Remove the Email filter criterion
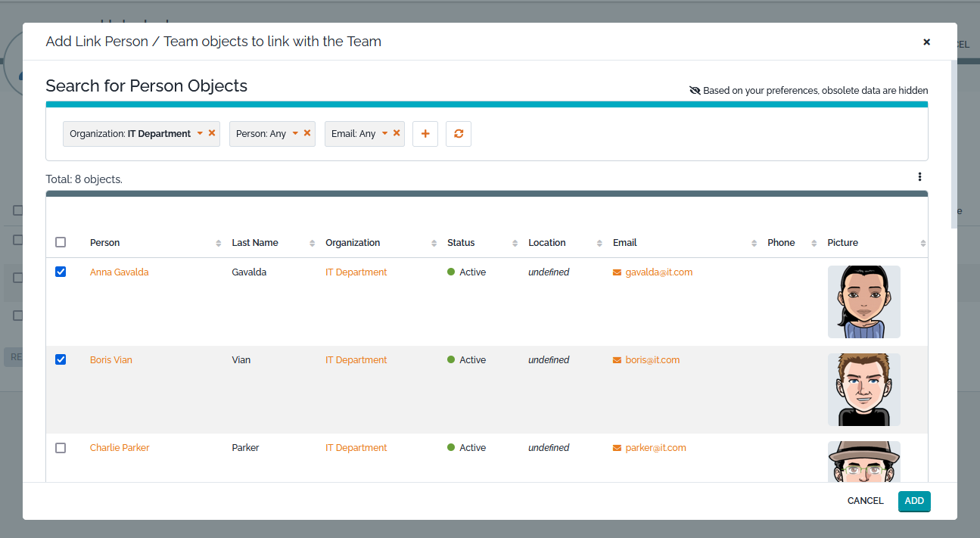The image size is (980, 538). [x=396, y=133]
